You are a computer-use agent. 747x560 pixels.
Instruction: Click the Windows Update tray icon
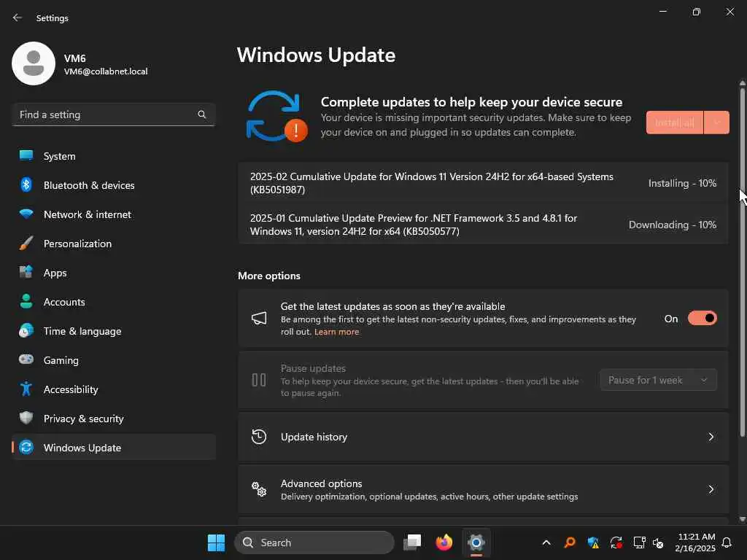click(616, 542)
